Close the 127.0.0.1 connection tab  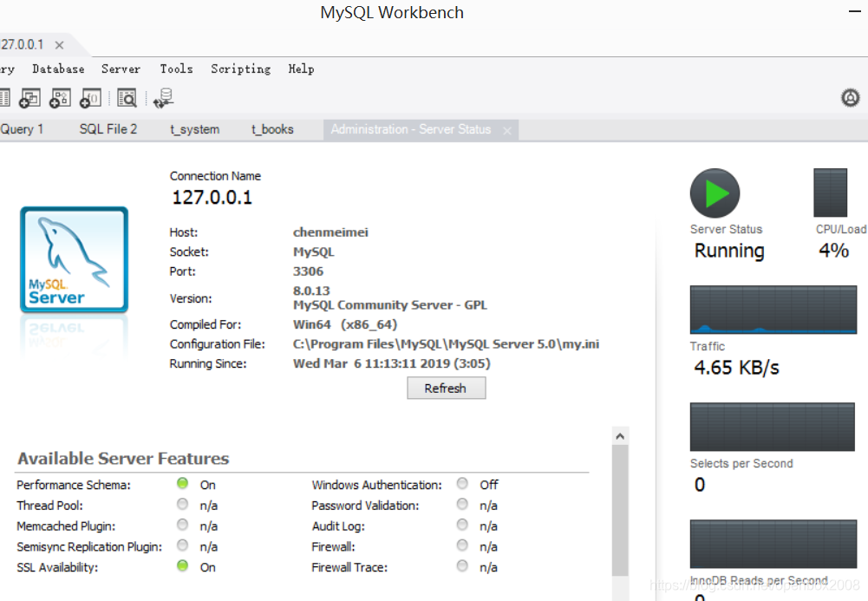[59, 45]
